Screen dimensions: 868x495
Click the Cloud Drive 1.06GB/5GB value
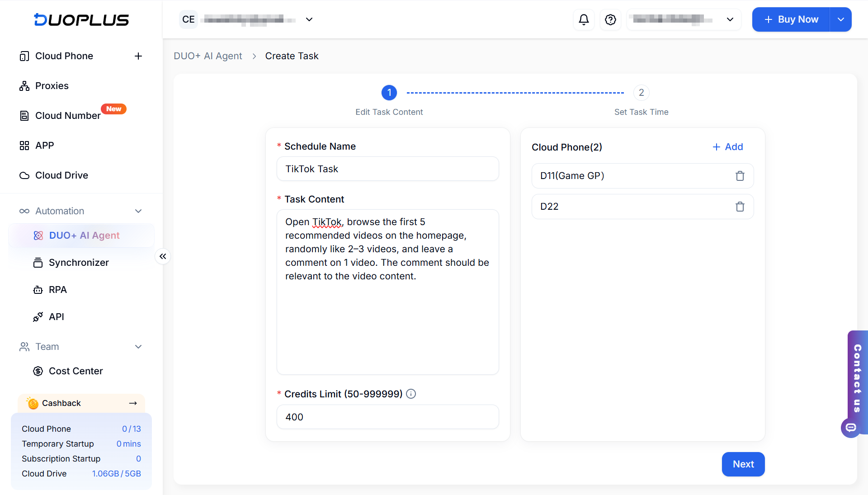tap(117, 474)
